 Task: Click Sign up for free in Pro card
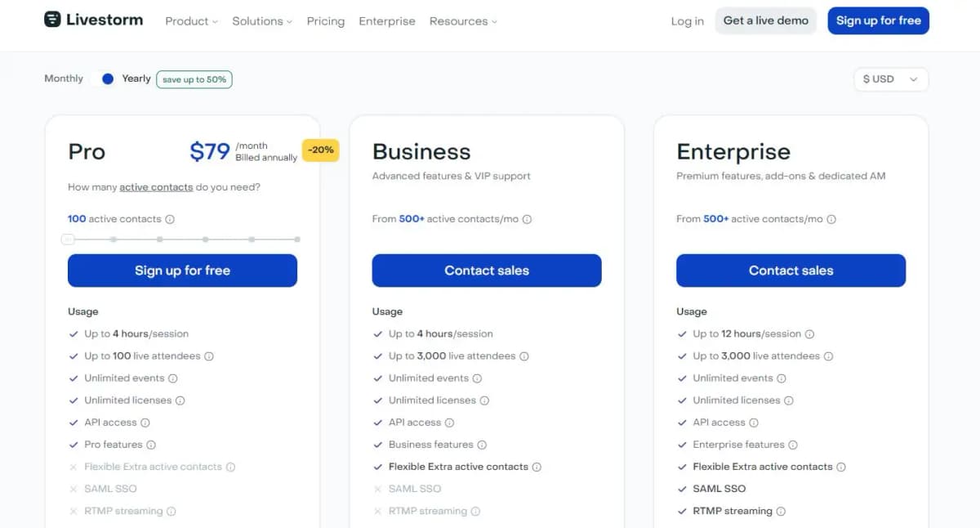182,271
